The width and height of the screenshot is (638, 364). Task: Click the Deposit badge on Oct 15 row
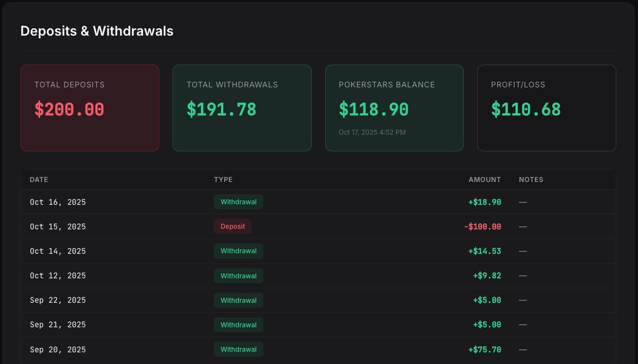click(x=233, y=227)
